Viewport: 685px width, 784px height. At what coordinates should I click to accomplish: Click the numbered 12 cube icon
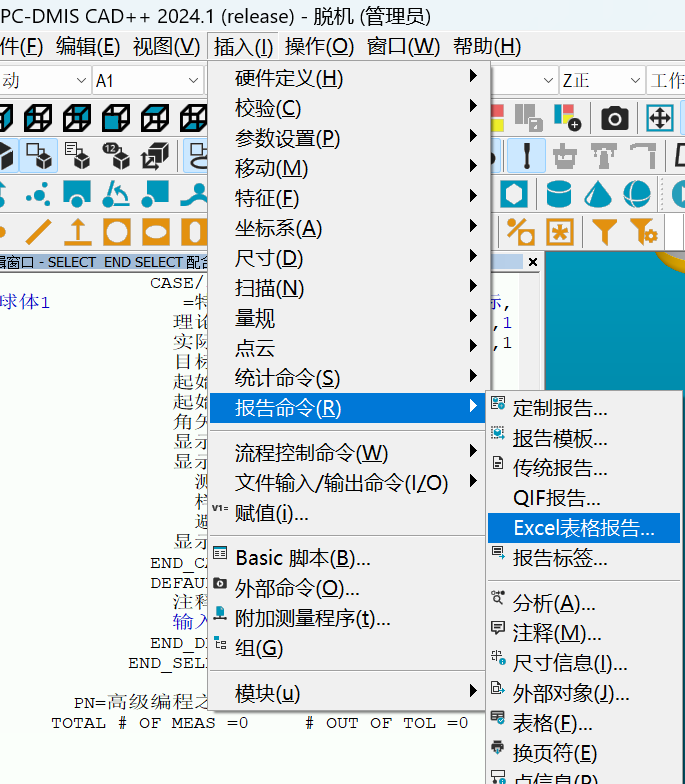pyautogui.click(x=116, y=156)
